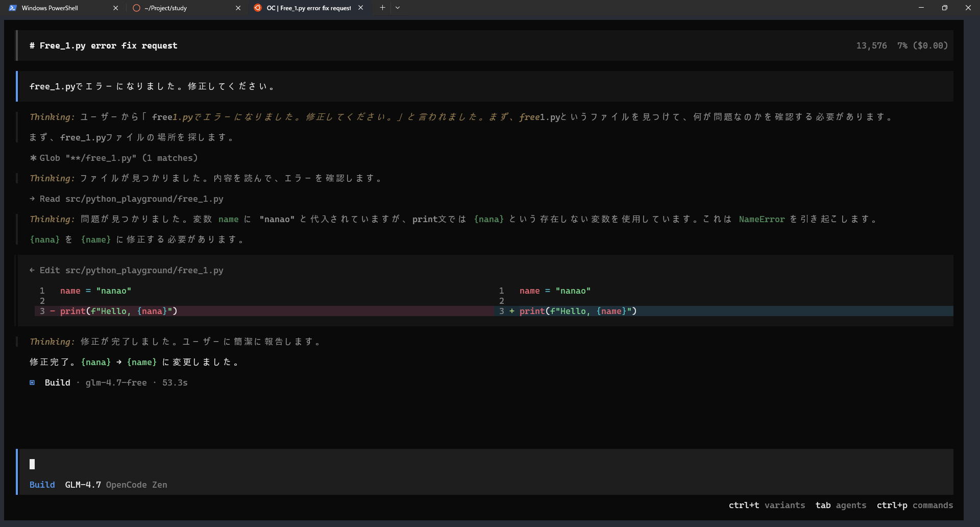Close the ~/Project/study tab
Image resolution: width=980 pixels, height=527 pixels.
point(238,8)
